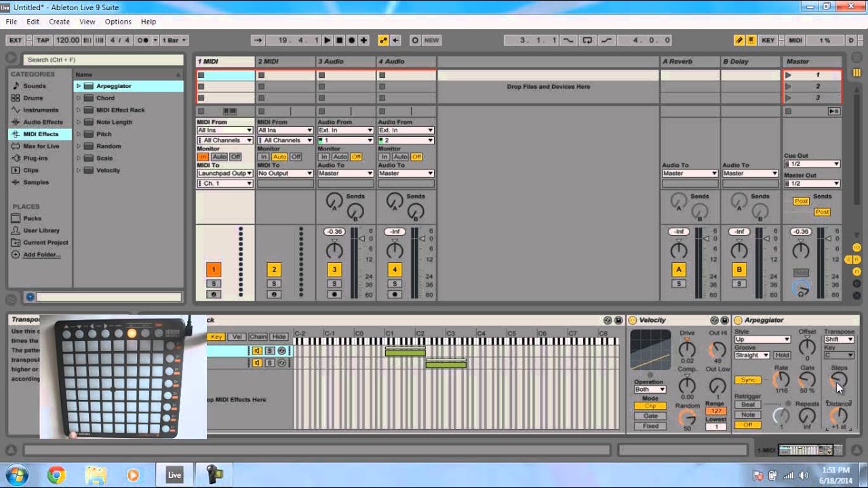This screenshot has height=488, width=868.
Task: Click track 3 Send A knob
Action: [x=334, y=201]
